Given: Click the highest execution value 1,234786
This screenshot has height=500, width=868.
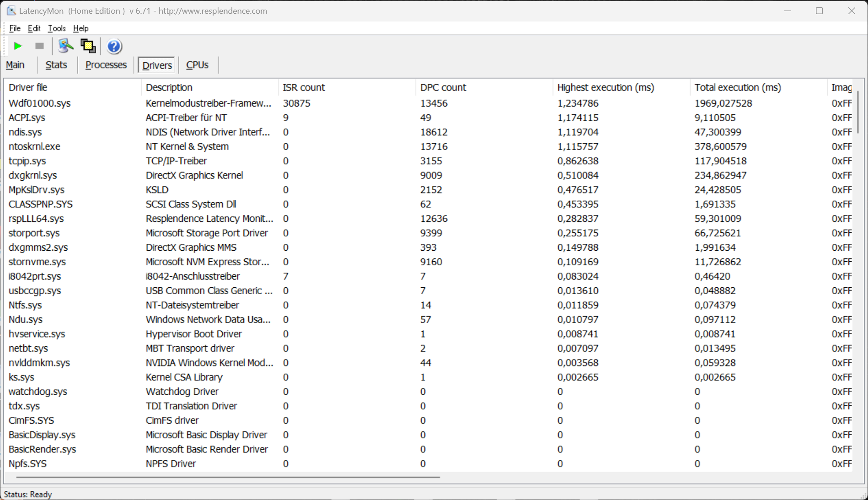Looking at the screenshot, I should click(578, 103).
